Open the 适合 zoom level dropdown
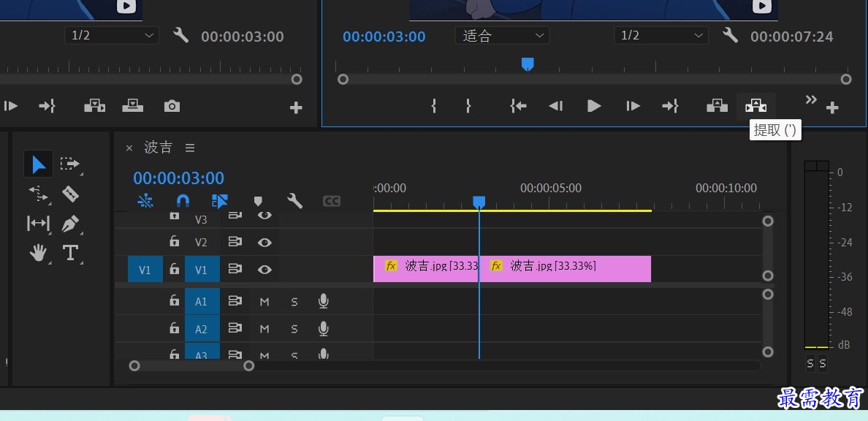Image resolution: width=868 pixels, height=421 pixels. point(503,36)
